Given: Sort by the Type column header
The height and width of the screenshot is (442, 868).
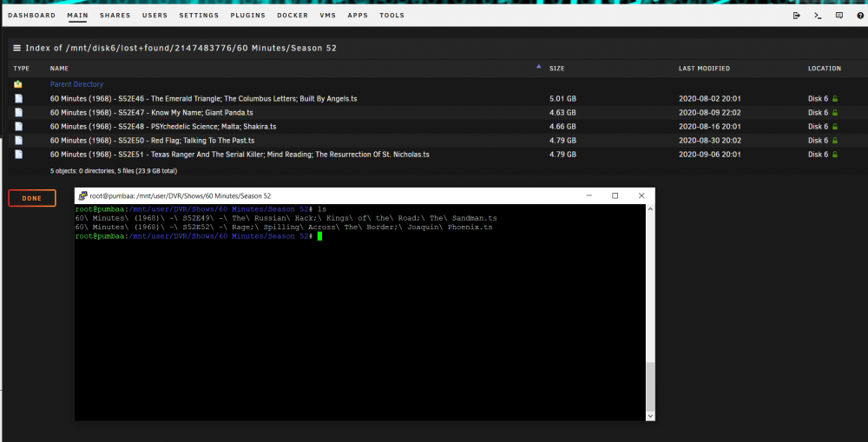Looking at the screenshot, I should (22, 69).
